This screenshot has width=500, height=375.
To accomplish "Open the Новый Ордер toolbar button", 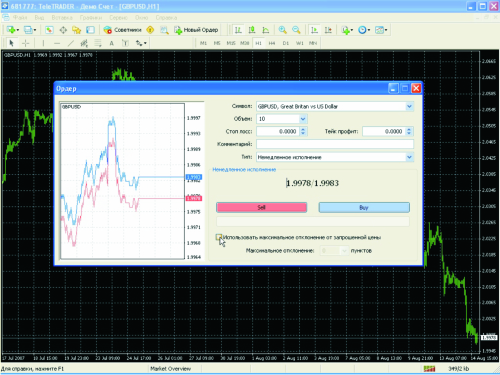I will [x=197, y=30].
